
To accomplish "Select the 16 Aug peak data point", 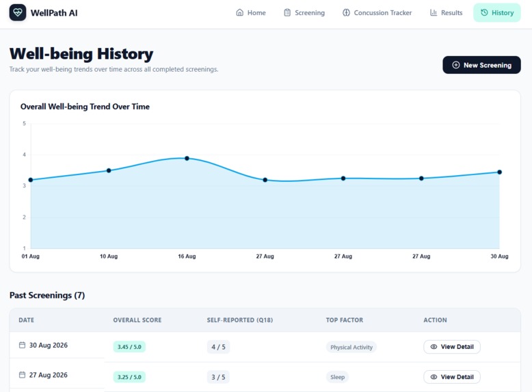I will tap(187, 158).
